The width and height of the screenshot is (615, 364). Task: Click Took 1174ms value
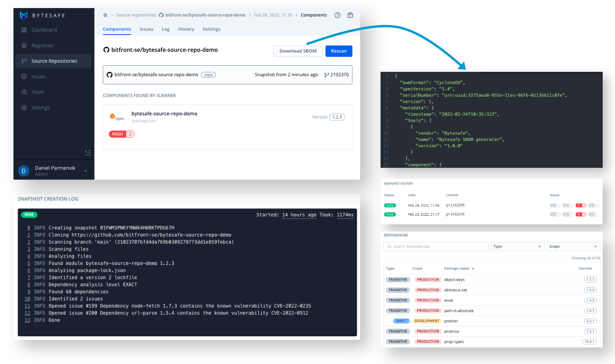[x=345, y=215]
